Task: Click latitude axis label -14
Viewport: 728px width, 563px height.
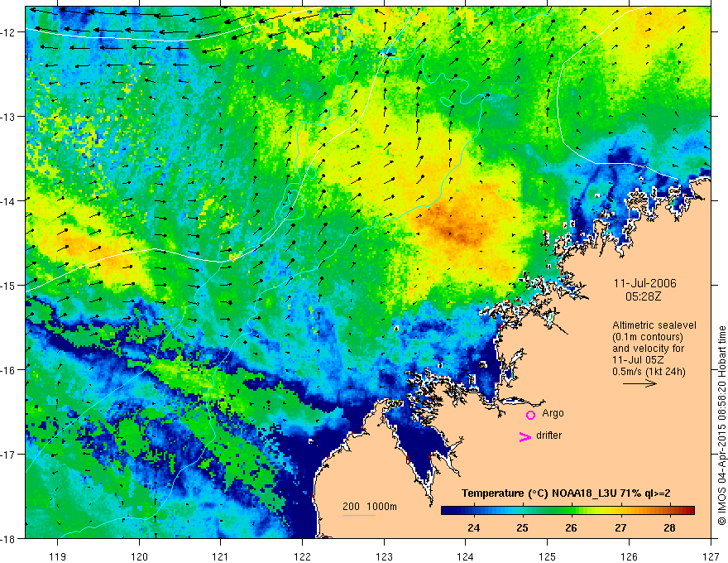Action: tap(9, 201)
